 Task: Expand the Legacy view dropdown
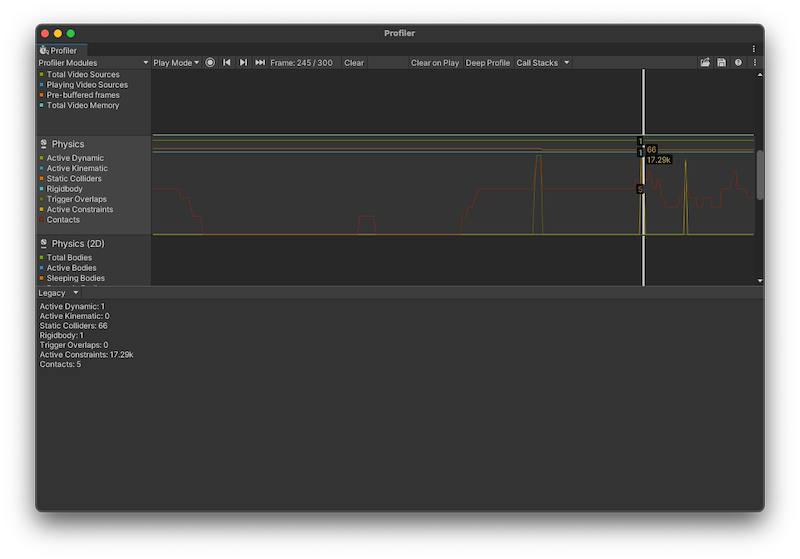(58, 293)
